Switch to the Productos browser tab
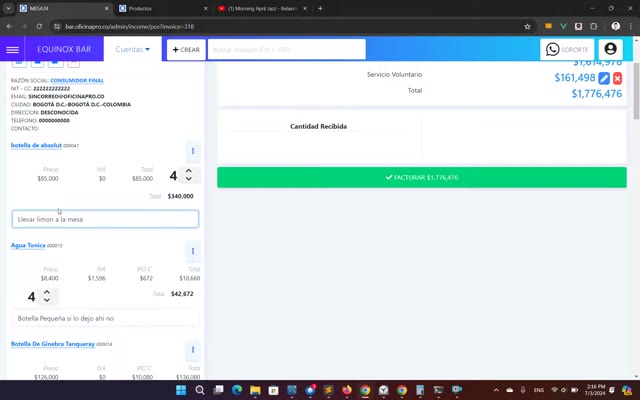This screenshot has width=640, height=400. coord(161,8)
